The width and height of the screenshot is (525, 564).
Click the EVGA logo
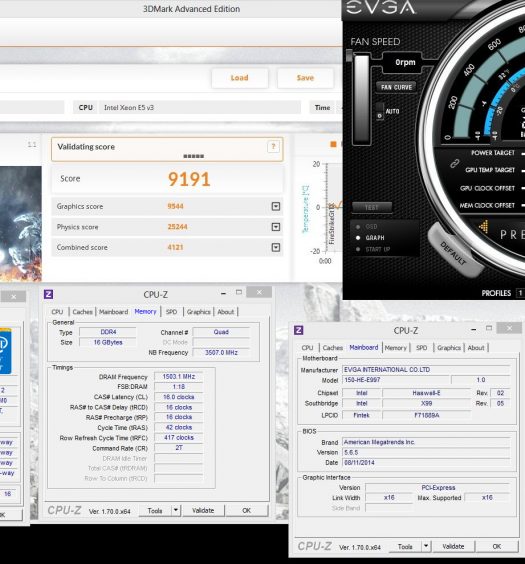(381, 8)
